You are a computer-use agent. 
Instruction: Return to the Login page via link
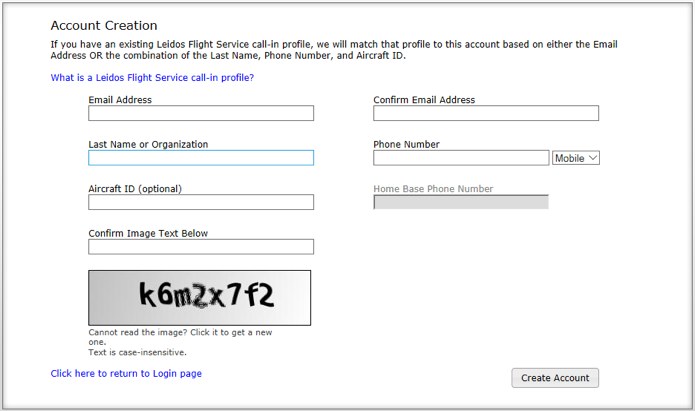[126, 373]
